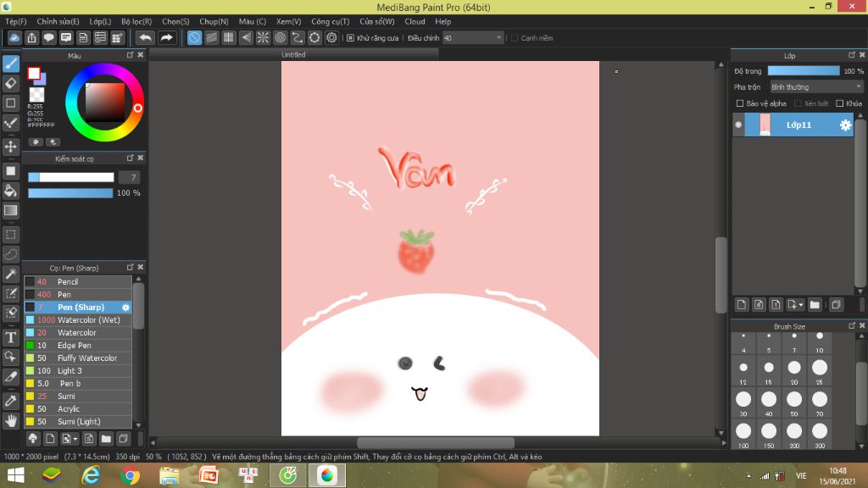Enable radial snap
Screen dimensions: 868x488
[263, 37]
